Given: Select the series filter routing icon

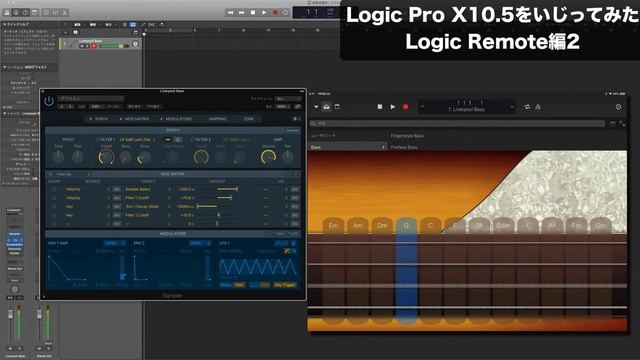Looking at the screenshot, I should [167, 140].
